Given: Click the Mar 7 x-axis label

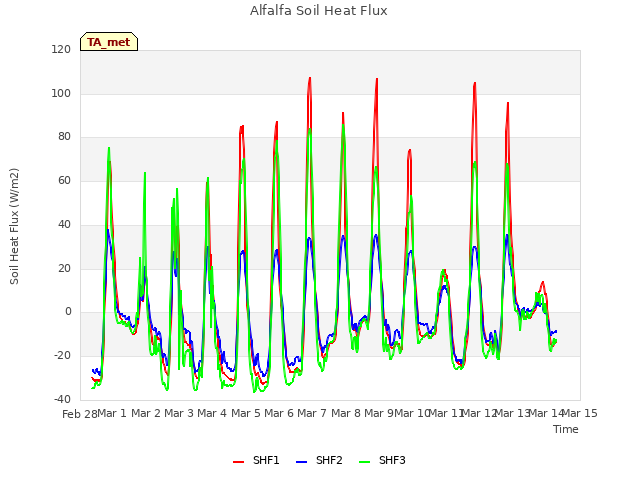Looking at the screenshot, I should tap(312, 413).
